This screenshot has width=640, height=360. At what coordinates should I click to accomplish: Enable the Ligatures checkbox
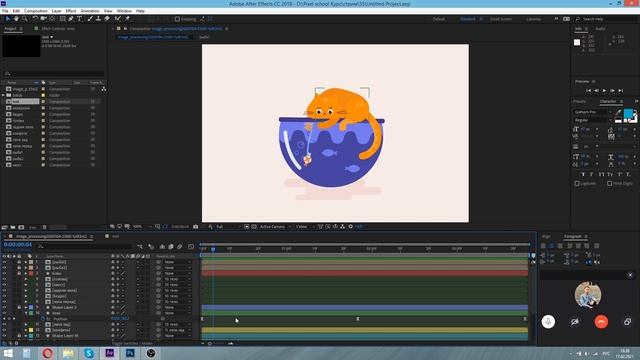(577, 184)
